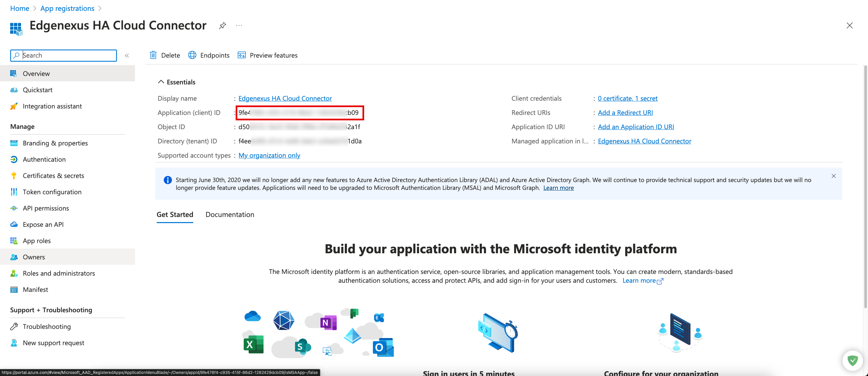Click the Object ID value
This screenshot has width=868, height=376.
click(299, 127)
